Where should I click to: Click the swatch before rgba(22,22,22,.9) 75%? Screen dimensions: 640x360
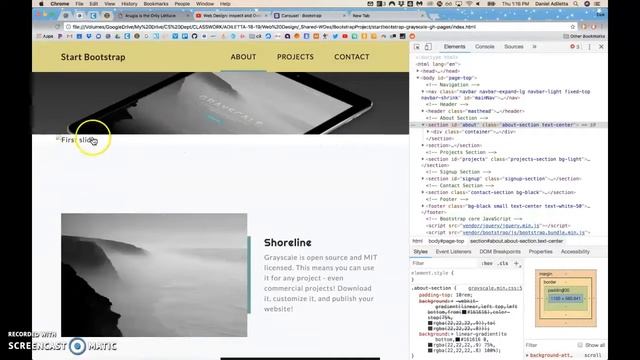[430, 345]
